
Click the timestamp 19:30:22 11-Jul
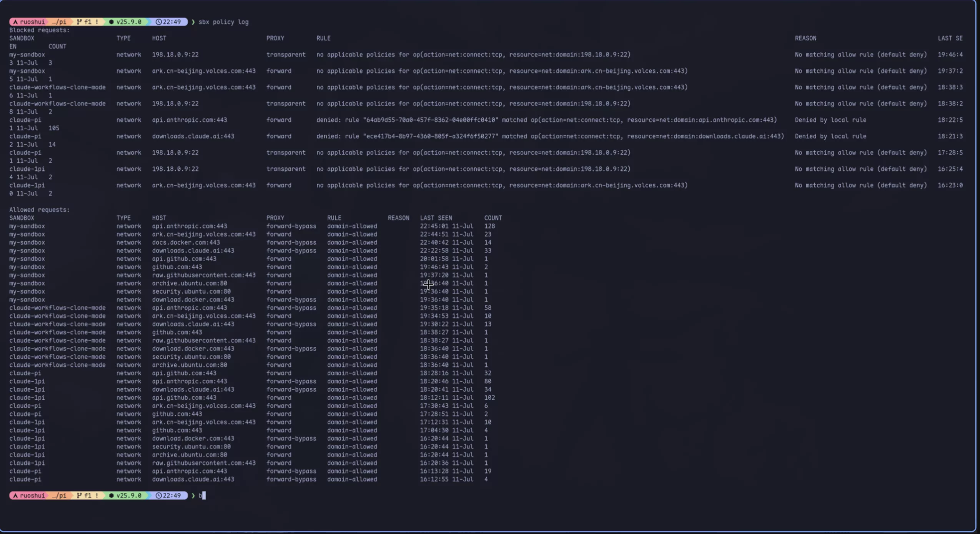click(446, 324)
